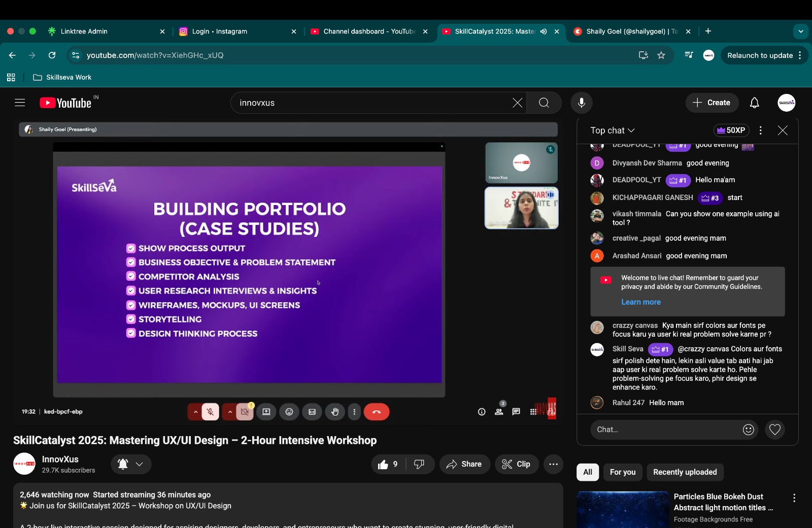The image size is (812, 528).
Task: Open live chat more options menu
Action: pyautogui.click(x=760, y=130)
